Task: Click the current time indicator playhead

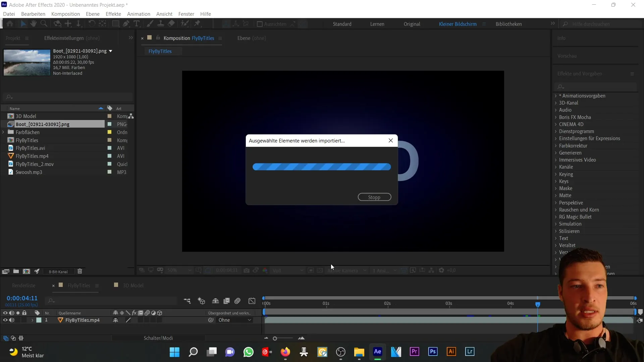Action: [x=538, y=305]
